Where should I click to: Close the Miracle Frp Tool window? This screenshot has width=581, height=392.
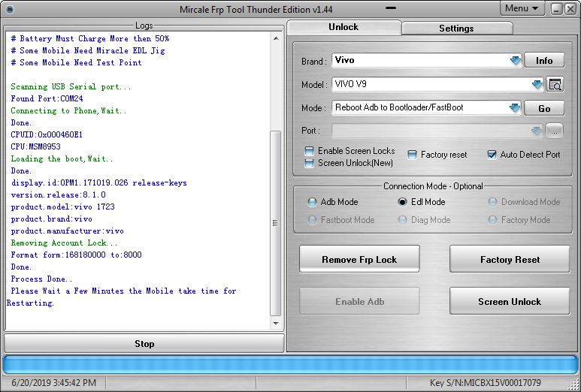pos(570,9)
